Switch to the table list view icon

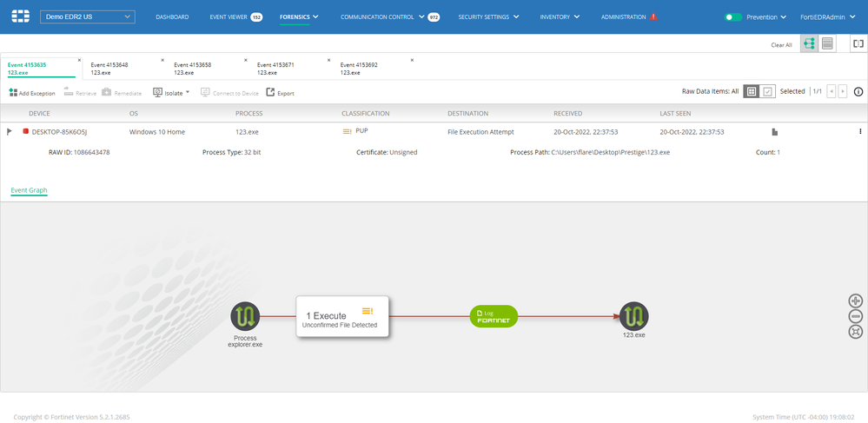pos(827,43)
